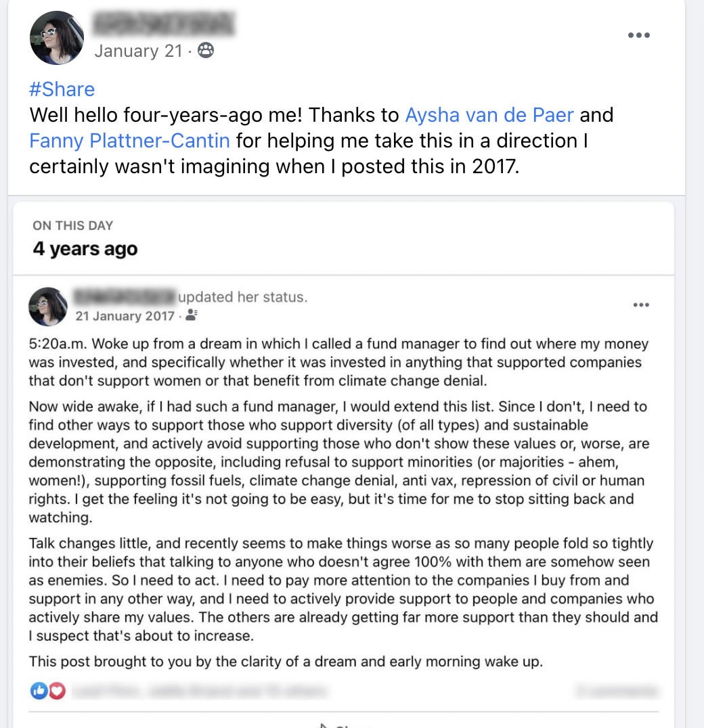The image size is (704, 728).
Task: Click the group privacy icon beside January 21
Action: pyautogui.click(x=206, y=50)
